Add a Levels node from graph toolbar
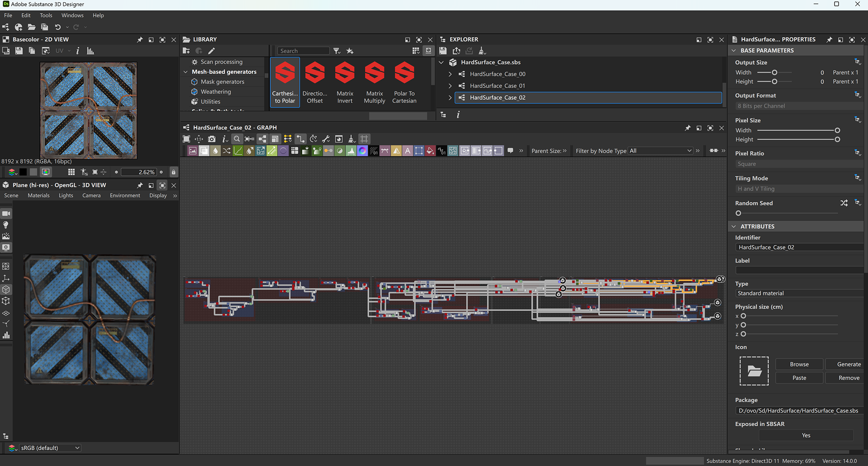Screen dimensions: 868x466 (351, 151)
